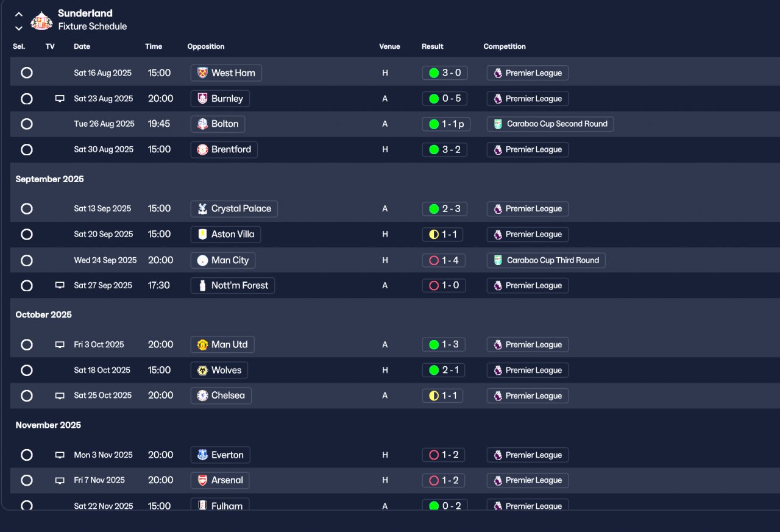Click the Everton club badge
This screenshot has height=532, width=780.
203,455
